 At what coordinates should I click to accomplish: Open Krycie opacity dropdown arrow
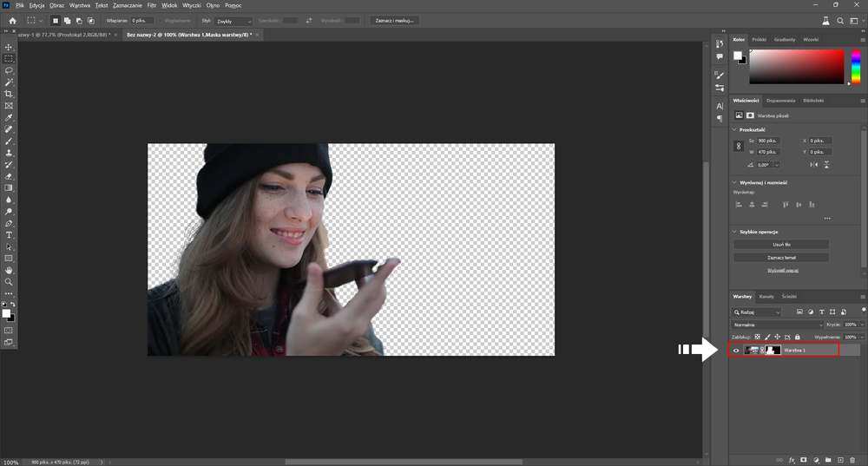pyautogui.click(x=862, y=325)
